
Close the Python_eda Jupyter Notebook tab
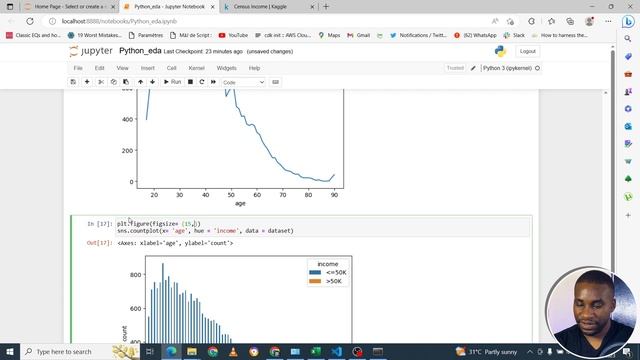coord(213,7)
